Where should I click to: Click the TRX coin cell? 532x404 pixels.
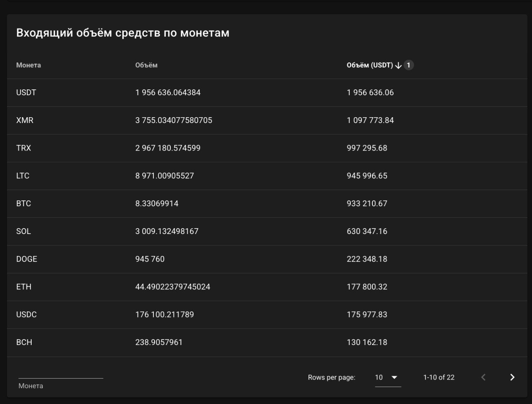[x=24, y=148]
